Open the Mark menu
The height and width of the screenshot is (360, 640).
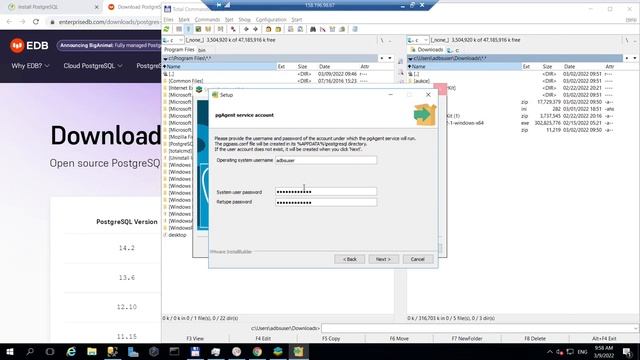pos(184,20)
